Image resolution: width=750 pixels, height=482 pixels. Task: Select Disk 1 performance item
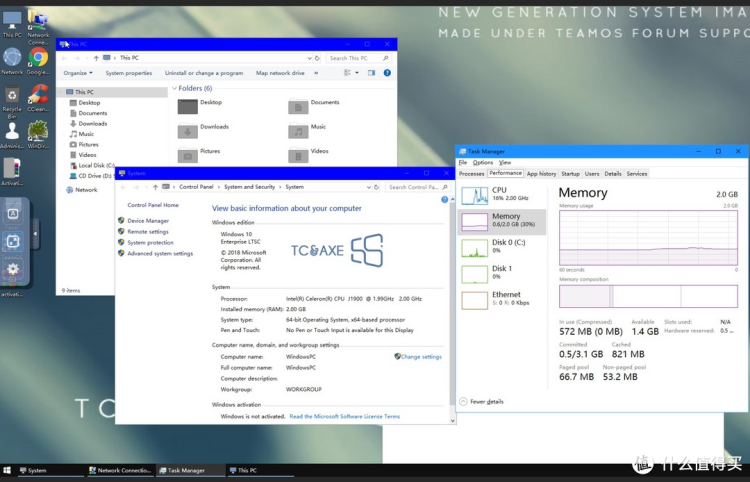(501, 274)
